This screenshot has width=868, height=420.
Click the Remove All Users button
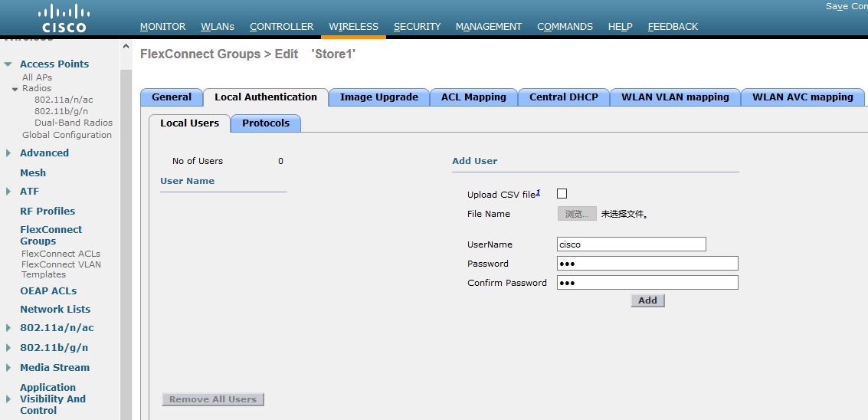(213, 399)
